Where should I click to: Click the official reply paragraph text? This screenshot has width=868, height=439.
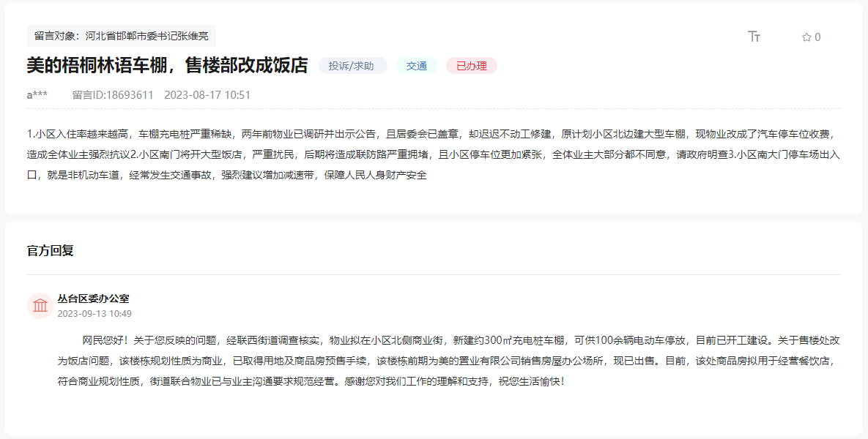[x=448, y=361]
